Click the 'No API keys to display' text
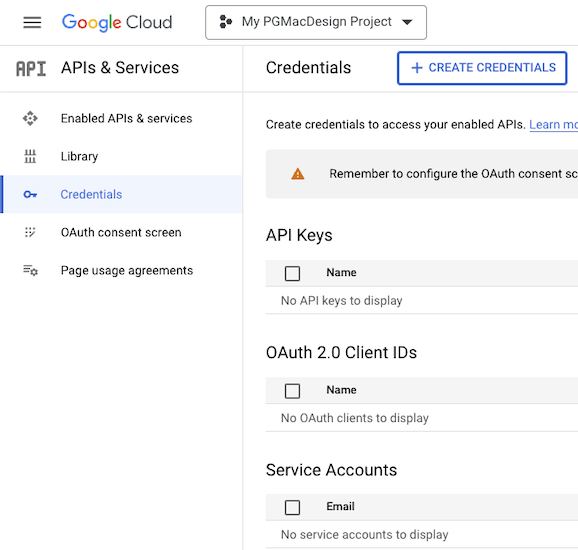578x550 pixels. click(x=341, y=301)
